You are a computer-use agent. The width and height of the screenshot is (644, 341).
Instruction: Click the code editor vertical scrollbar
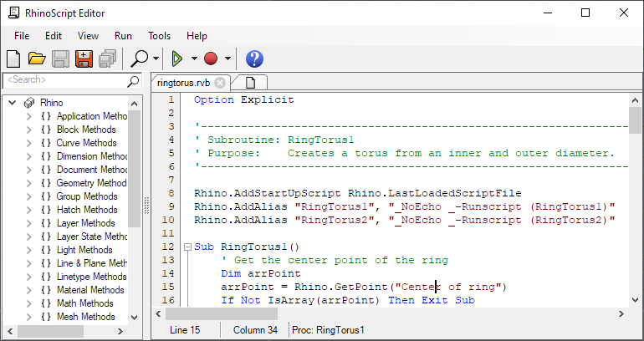pos(635,209)
